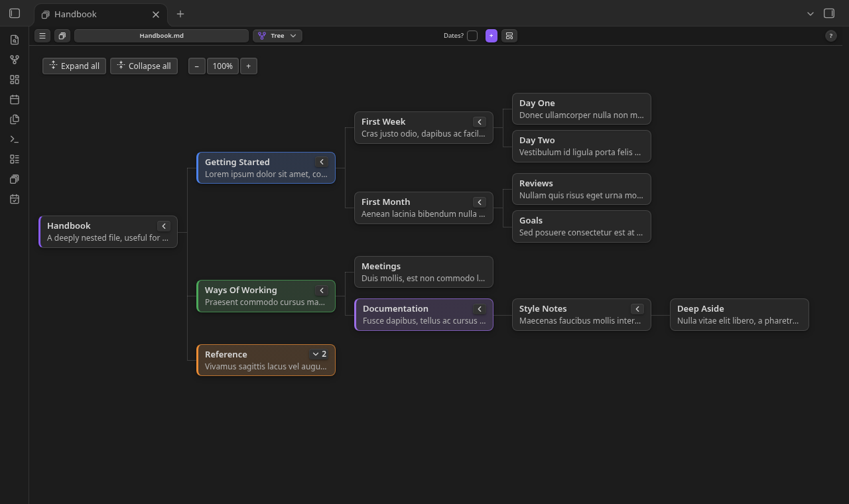Viewport: 849px width, 504px height.
Task: Toggle the left sidebar panel icon
Action: pyautogui.click(x=15, y=13)
